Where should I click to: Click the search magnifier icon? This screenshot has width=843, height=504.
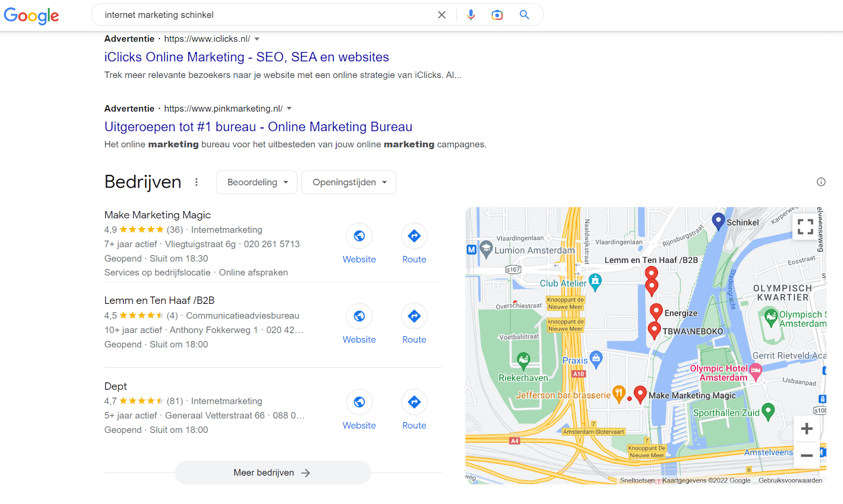tap(524, 15)
